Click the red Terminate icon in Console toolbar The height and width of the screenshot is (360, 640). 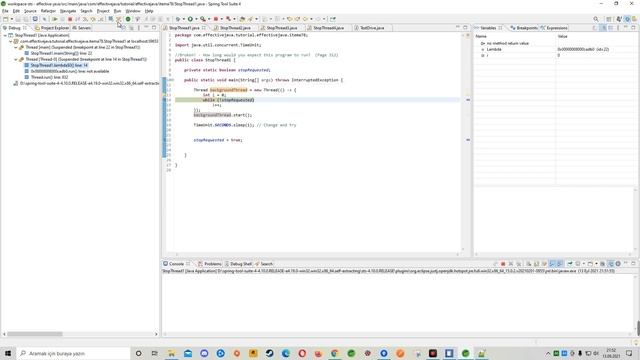503,264
